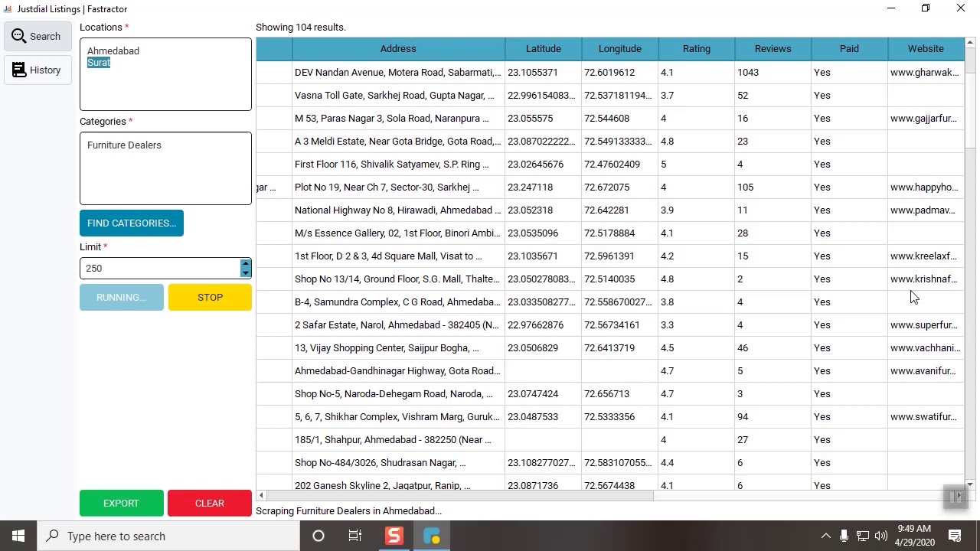Click the RUNNING button
980x551 pixels.
pyautogui.click(x=122, y=297)
